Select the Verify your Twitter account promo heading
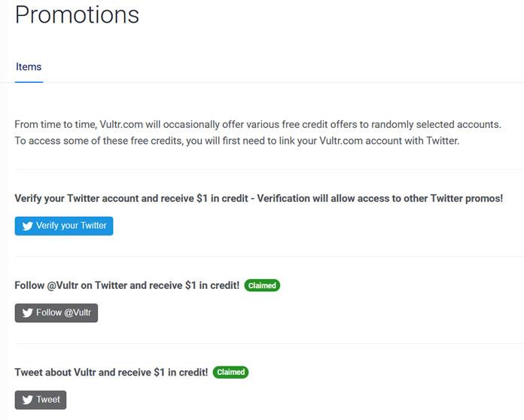This screenshot has width=524, height=420. [x=259, y=199]
